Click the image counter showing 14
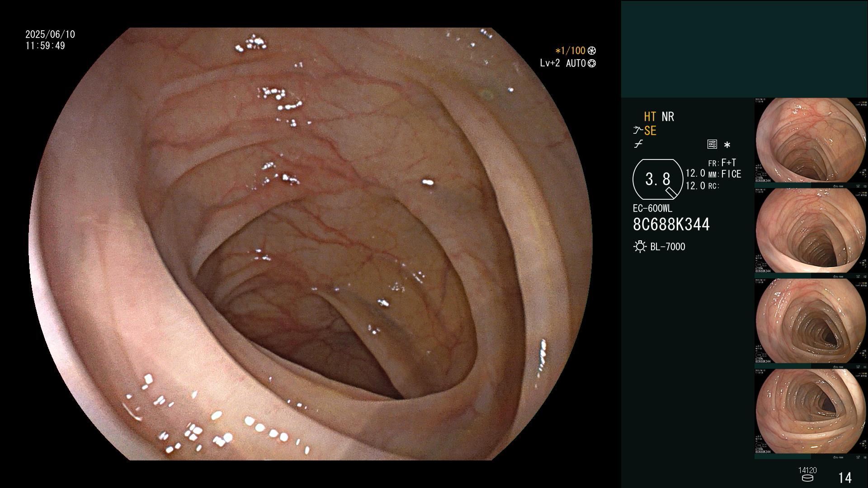868x488 pixels. pos(845,478)
